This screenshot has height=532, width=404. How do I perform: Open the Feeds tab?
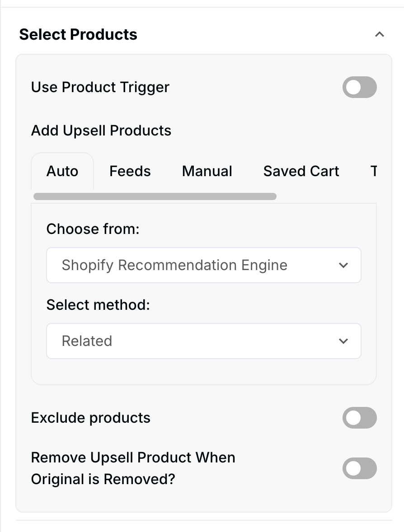(x=130, y=171)
